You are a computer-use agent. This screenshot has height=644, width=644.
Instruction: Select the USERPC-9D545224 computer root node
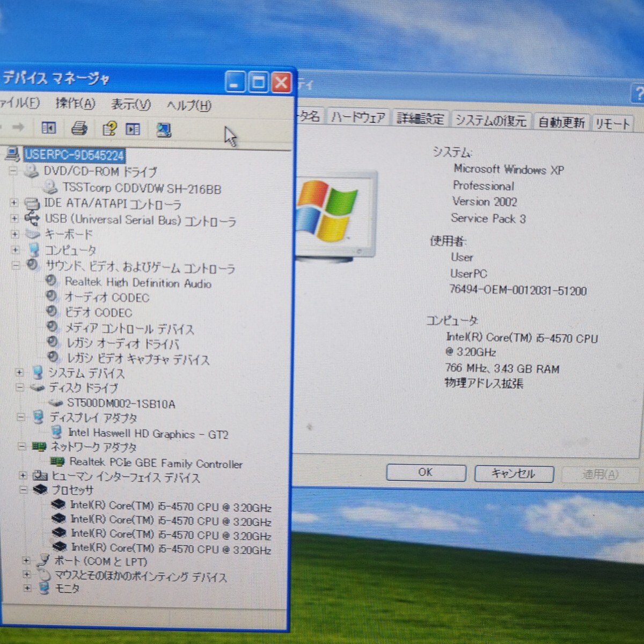pos(74,155)
